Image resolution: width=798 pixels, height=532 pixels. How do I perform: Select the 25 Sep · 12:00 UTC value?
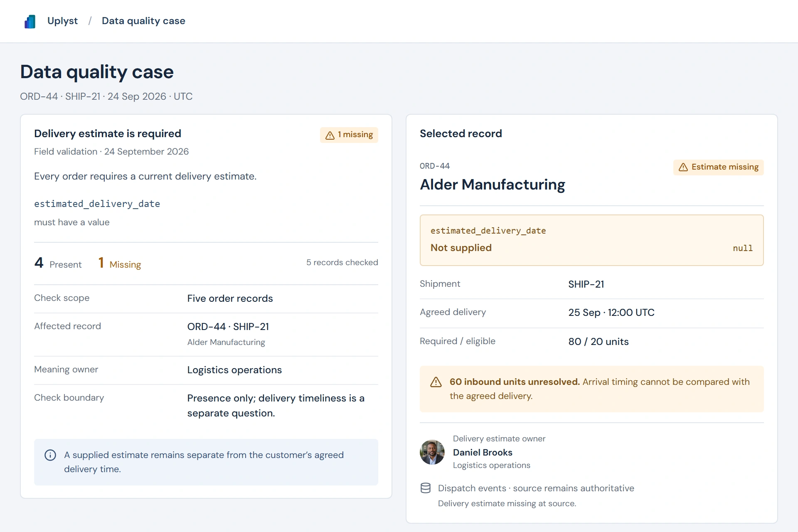coord(611,313)
